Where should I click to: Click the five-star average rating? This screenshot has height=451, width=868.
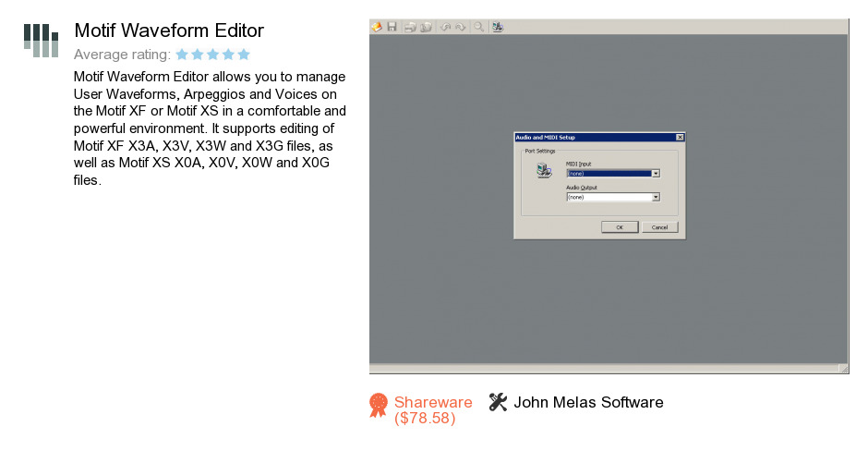click(213, 55)
